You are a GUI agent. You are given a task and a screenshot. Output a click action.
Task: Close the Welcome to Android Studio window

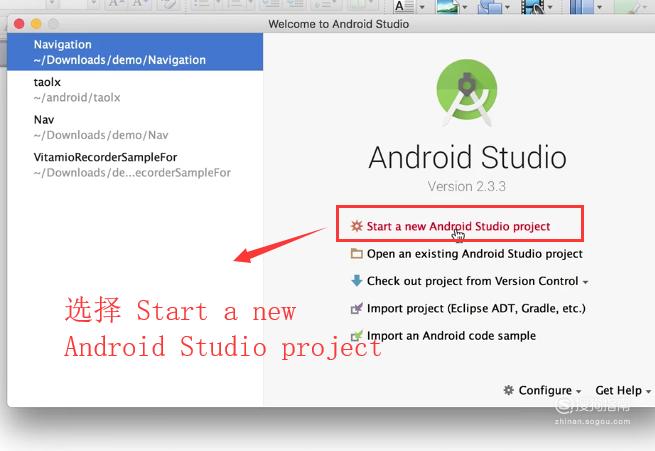click(x=19, y=24)
